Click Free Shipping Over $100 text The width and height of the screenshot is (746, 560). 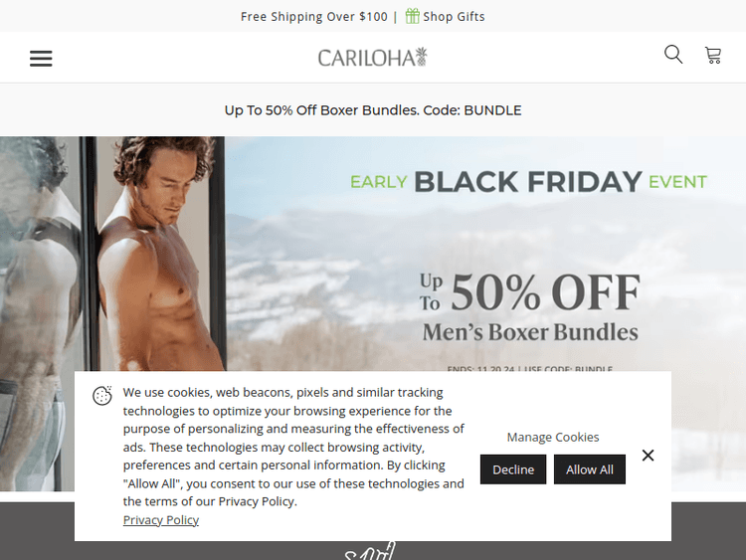pos(314,17)
